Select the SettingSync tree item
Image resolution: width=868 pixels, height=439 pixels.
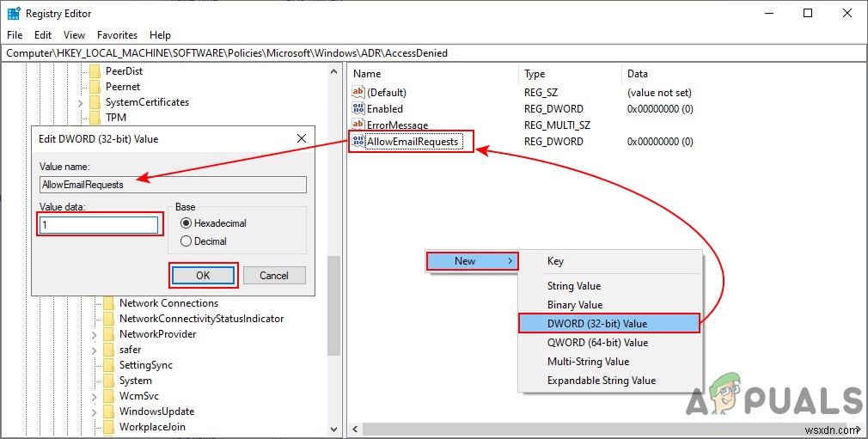point(146,365)
